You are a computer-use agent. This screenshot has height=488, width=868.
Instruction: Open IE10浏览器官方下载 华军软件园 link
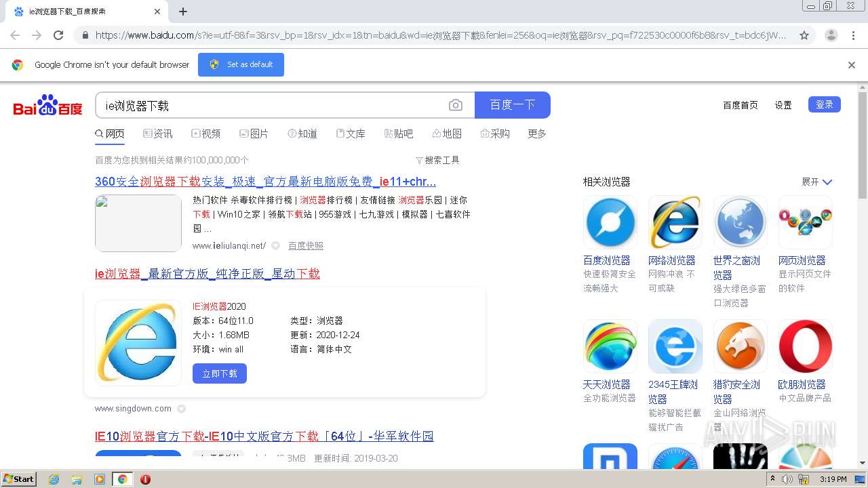coord(264,436)
